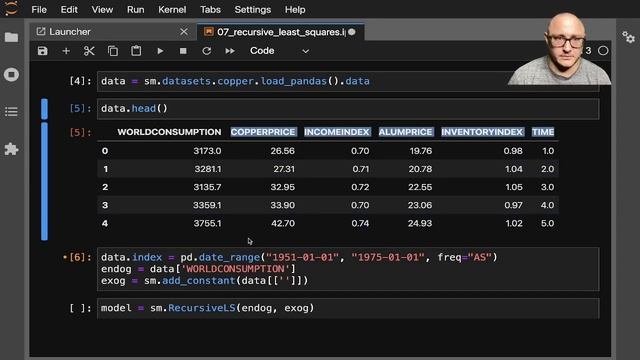Click the value 42.70 in row 4

(283, 224)
